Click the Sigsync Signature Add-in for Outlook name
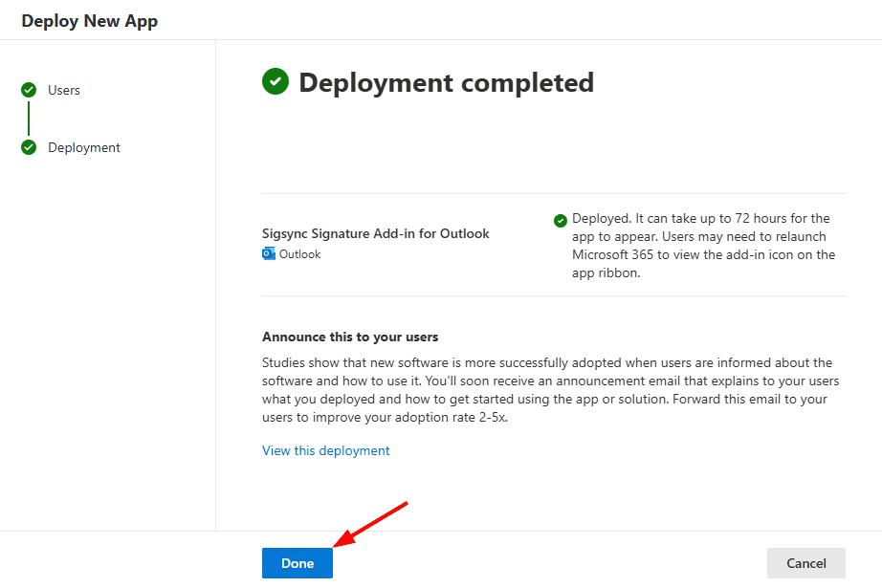 coord(375,233)
